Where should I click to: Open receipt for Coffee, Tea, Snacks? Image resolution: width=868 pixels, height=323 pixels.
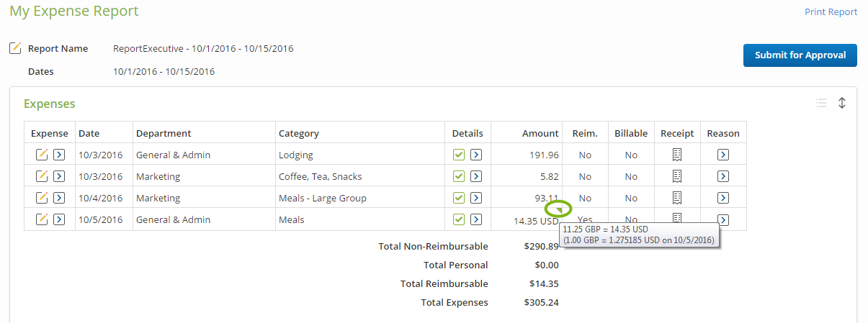tap(676, 176)
